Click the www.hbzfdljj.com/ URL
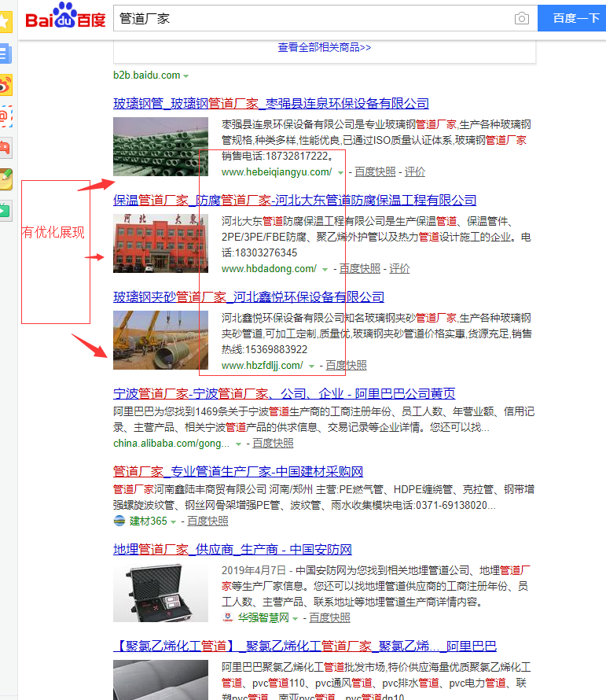Screen dimensions: 606x700 [263, 366]
